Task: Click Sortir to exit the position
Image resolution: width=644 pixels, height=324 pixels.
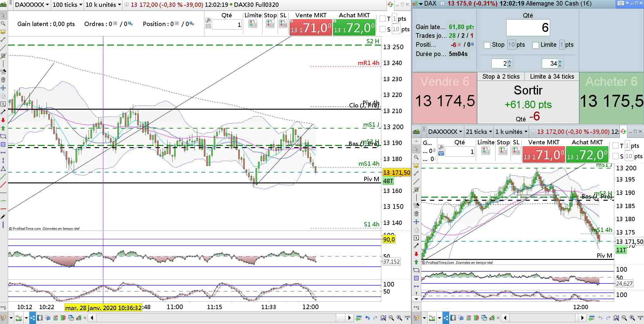Action: click(x=528, y=103)
